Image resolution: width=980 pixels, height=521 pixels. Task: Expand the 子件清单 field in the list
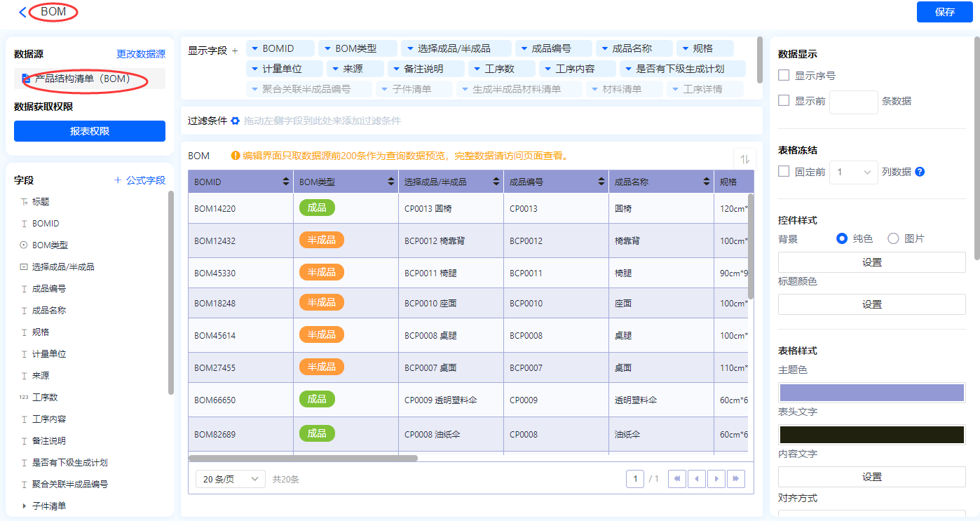pos(25,506)
